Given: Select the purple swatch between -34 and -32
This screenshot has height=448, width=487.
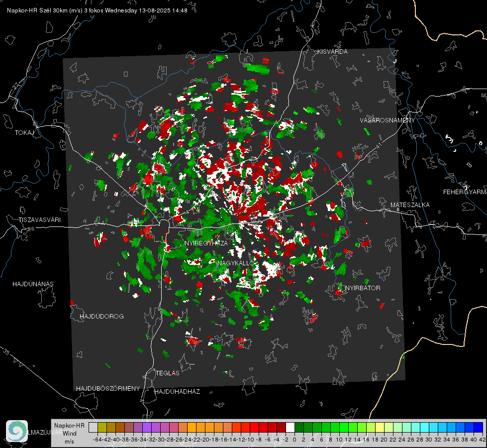Looking at the screenshot, I should [x=147, y=428].
